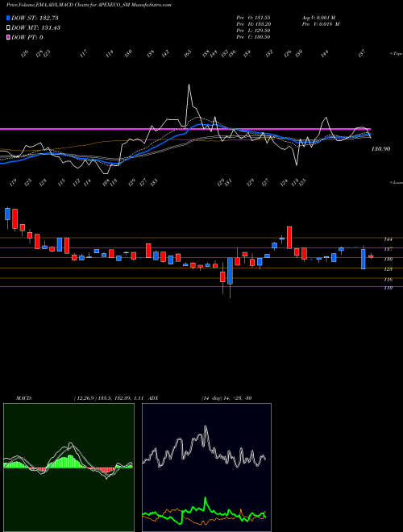This screenshot has height=532, width=403.
Task: Click the MACD: panel heading
Action: point(23,398)
